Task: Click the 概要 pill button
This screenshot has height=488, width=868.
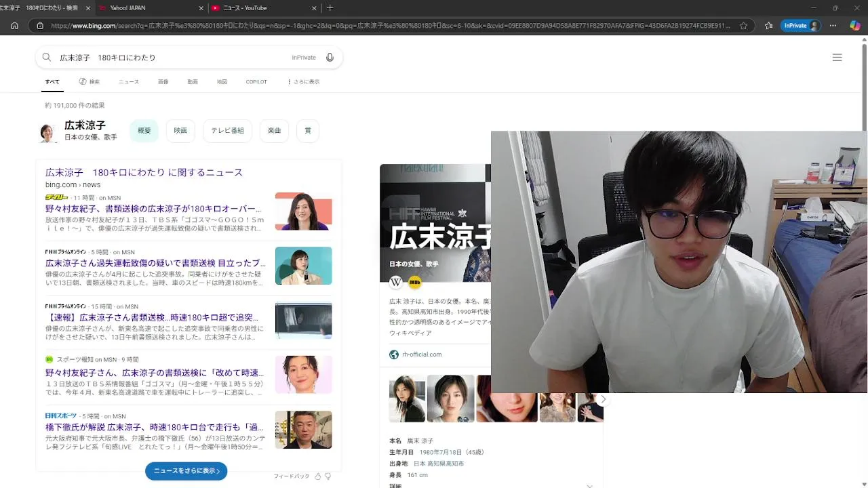Action: tap(144, 131)
